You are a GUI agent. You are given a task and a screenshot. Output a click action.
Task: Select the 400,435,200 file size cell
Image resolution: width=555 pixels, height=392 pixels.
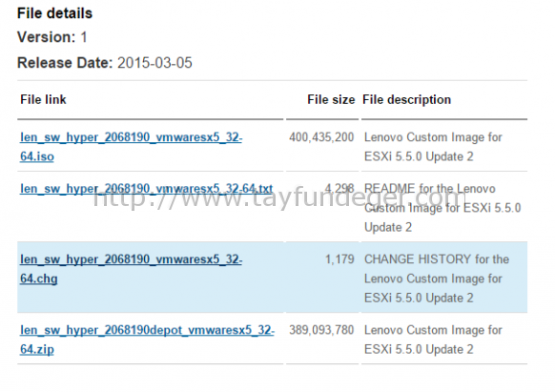click(x=321, y=137)
